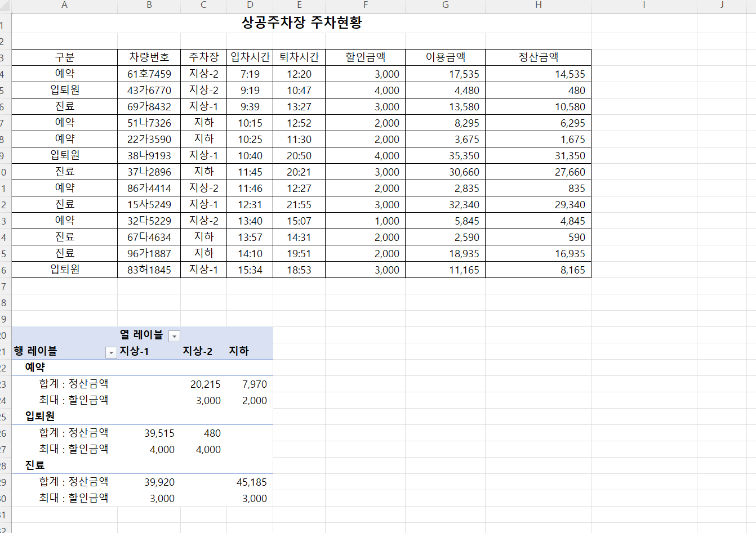This screenshot has width=756, height=533.
Task: Select the pivot table 예약 row label
Action: pos(35,367)
